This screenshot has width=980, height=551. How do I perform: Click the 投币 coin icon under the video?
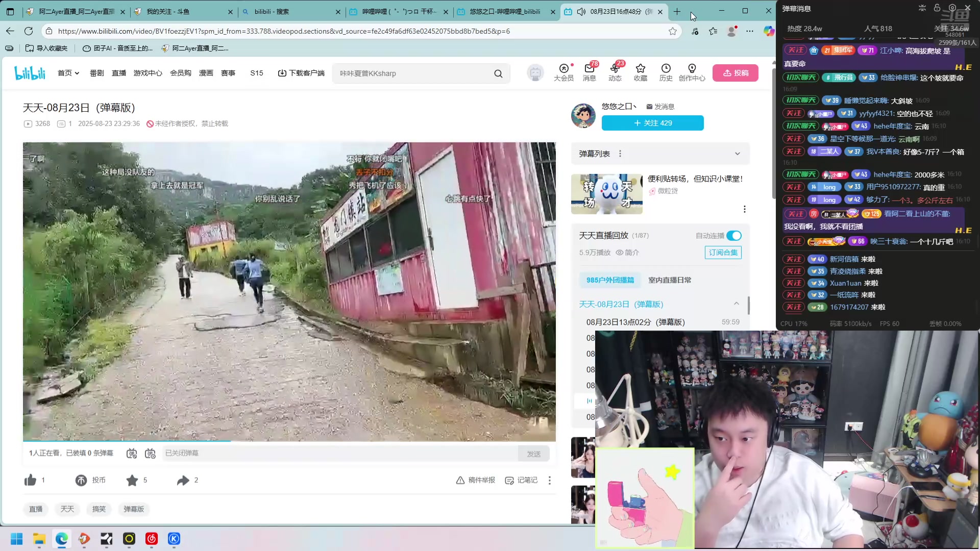tap(81, 480)
